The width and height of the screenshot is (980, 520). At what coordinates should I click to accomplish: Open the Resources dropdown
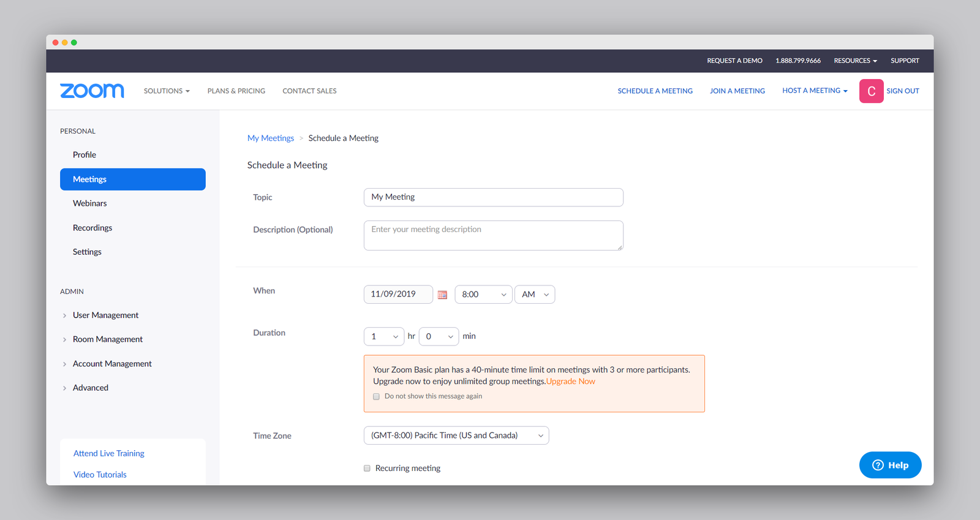point(855,61)
